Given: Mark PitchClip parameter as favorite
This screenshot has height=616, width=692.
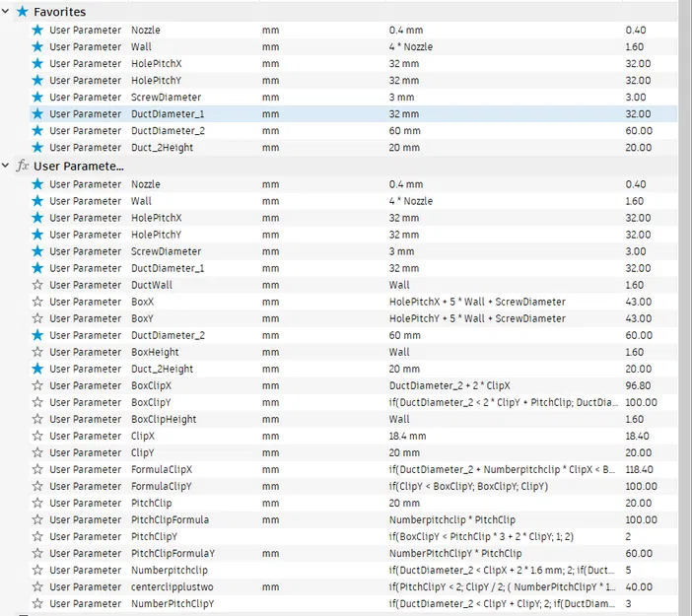Looking at the screenshot, I should click(37, 503).
